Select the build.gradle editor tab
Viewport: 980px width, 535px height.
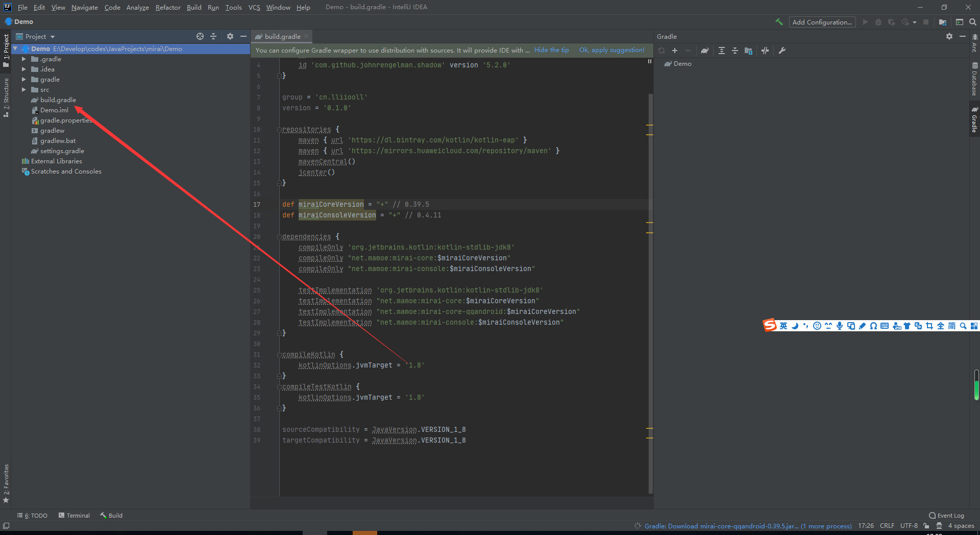pyautogui.click(x=282, y=36)
